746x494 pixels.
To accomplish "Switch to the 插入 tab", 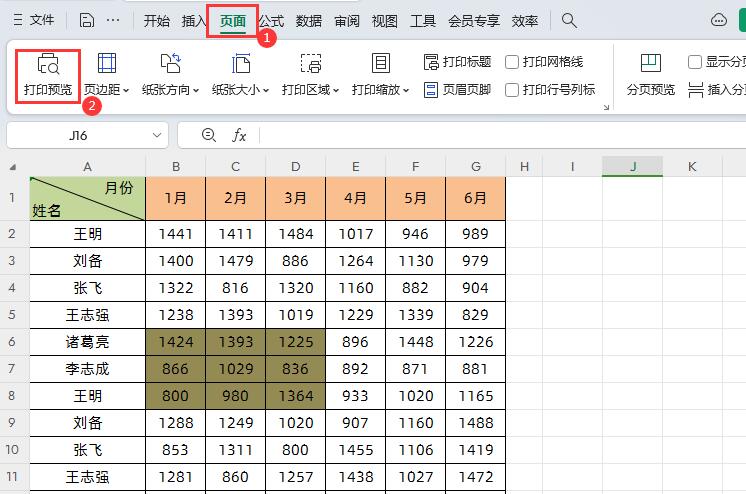I will point(193,21).
